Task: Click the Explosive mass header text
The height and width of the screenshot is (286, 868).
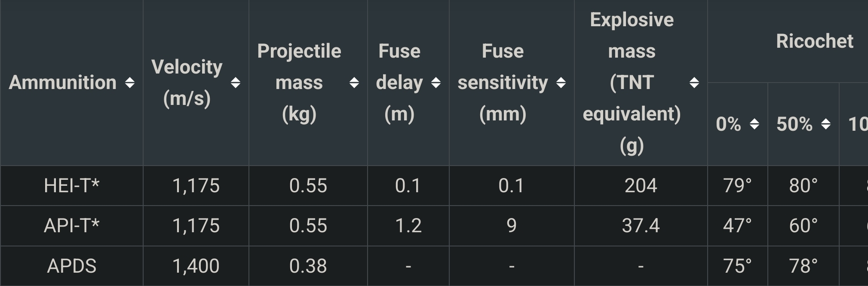Action: coord(632,83)
